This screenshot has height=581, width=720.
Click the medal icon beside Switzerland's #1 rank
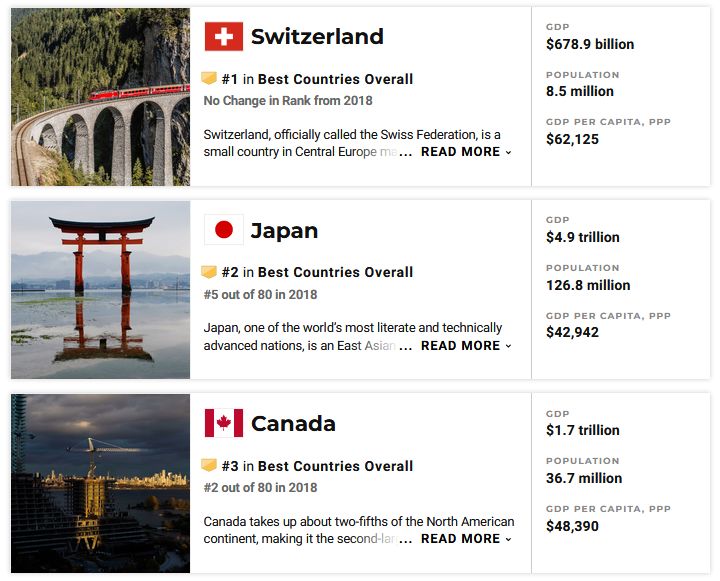(209, 79)
